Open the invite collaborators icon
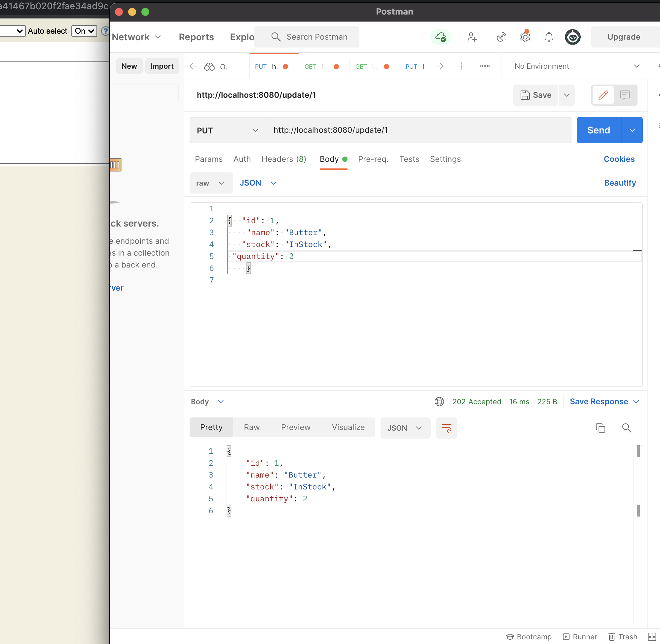This screenshot has width=660, height=644. pyautogui.click(x=472, y=37)
